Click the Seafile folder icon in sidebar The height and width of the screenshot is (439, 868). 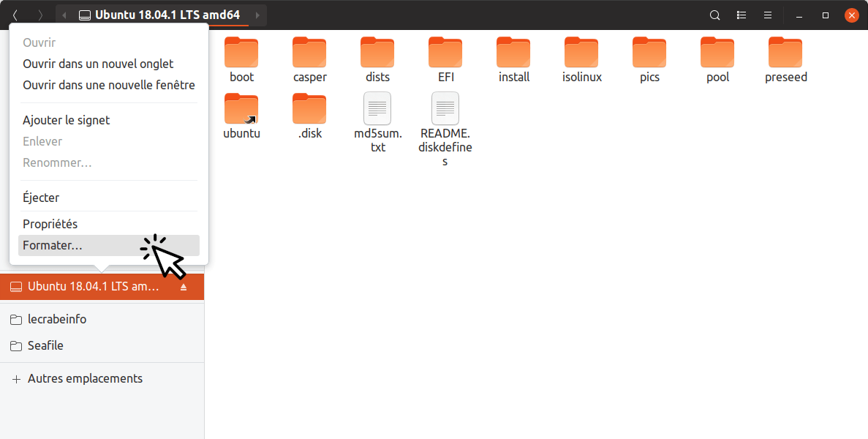click(x=16, y=346)
